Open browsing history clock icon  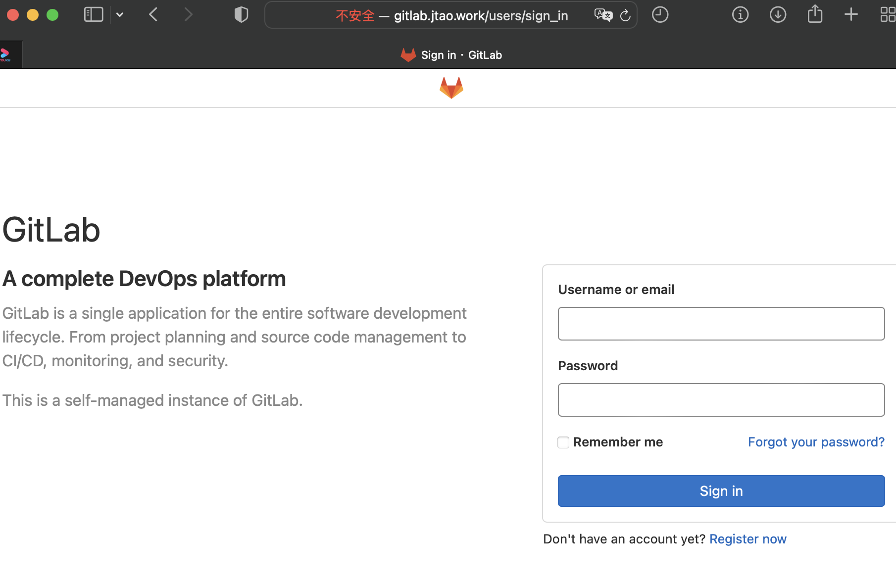(x=660, y=15)
